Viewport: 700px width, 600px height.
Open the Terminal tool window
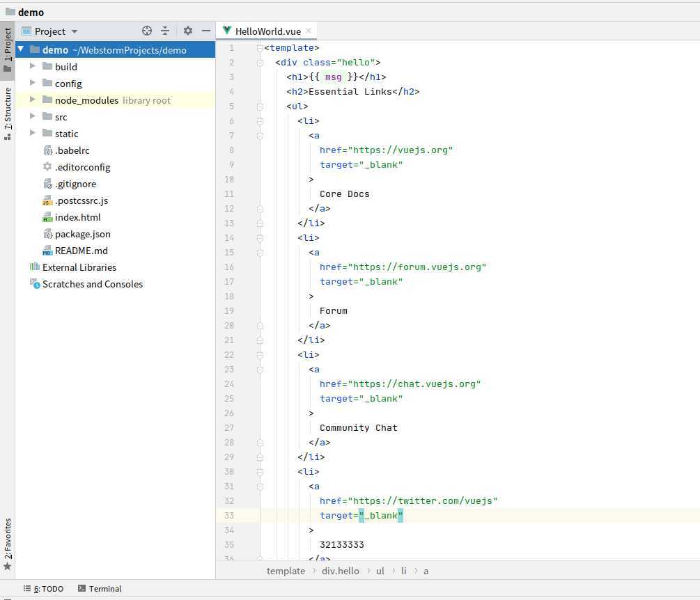(x=100, y=588)
